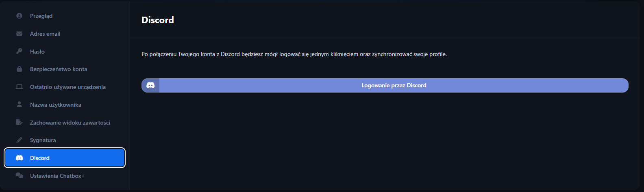
Task: Click the document-edit icon for Zachowanie widoku zawartości
Action: point(19,123)
